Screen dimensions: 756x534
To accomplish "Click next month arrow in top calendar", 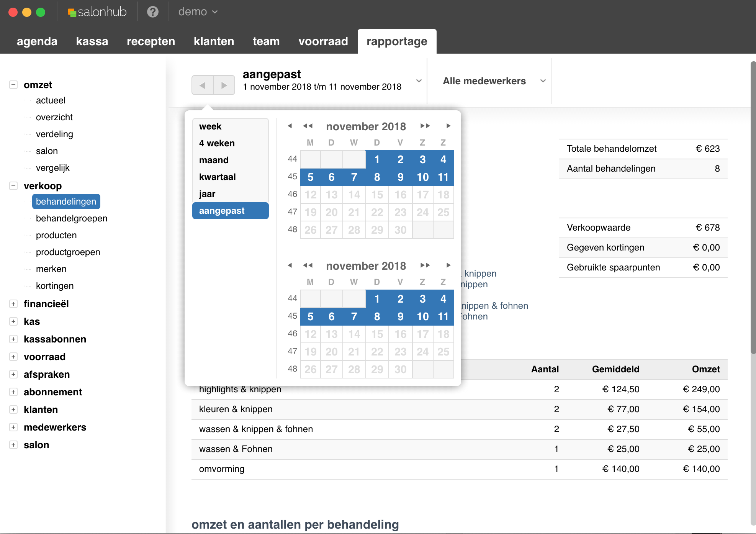I will (x=448, y=126).
